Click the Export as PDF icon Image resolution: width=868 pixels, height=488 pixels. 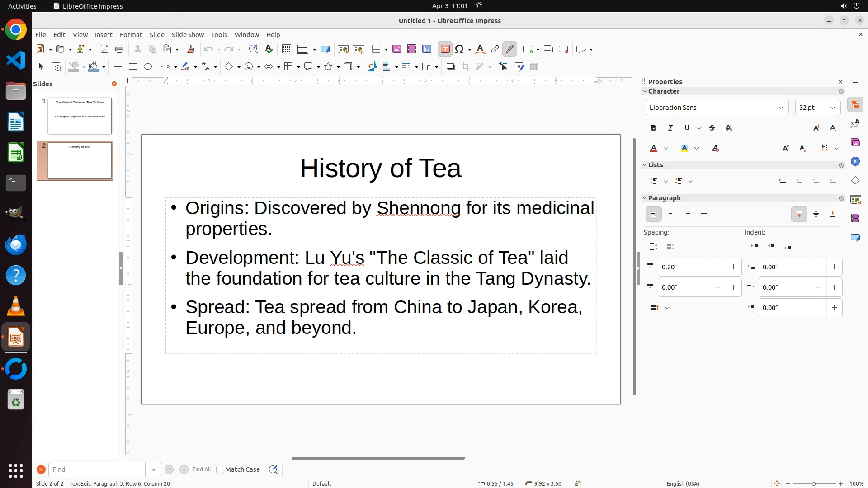click(x=104, y=49)
